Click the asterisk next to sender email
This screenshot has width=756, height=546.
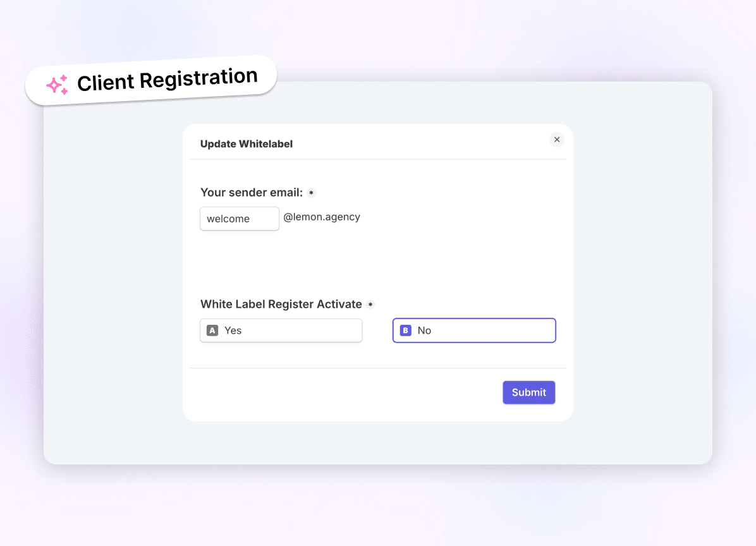click(x=312, y=193)
